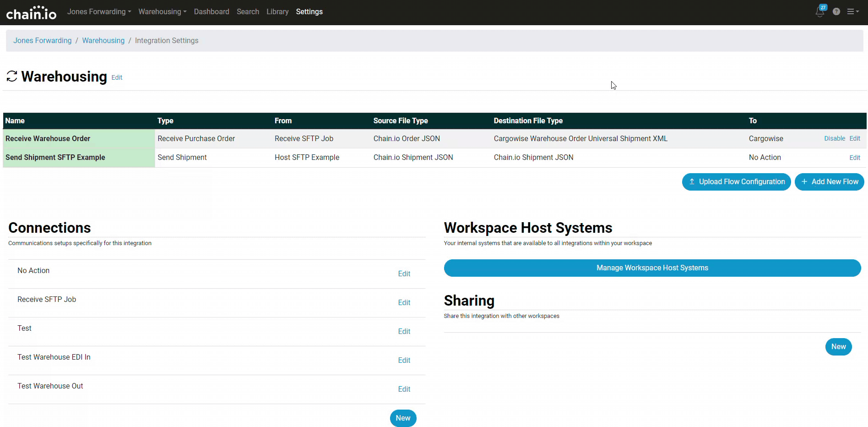The image size is (868, 427).
Task: Click Manage Workspace Host Systems button
Action: (652, 268)
